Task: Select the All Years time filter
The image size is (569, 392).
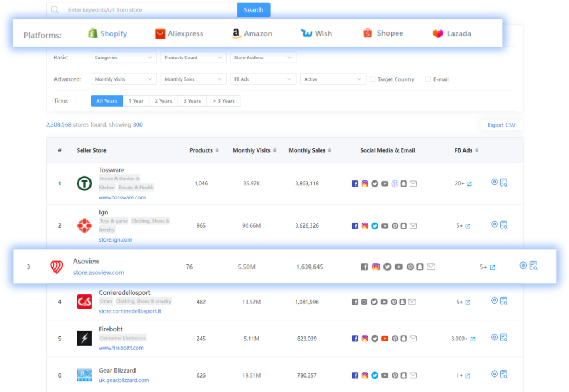Action: [x=107, y=101]
